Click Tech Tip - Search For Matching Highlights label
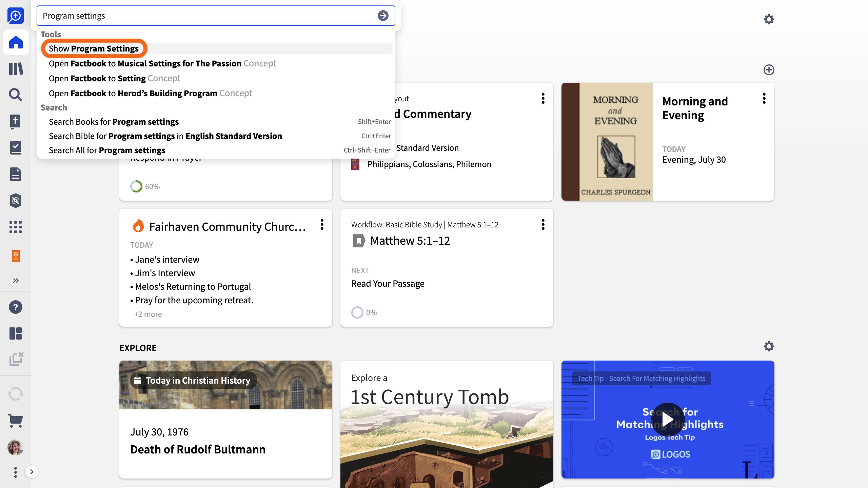This screenshot has height=488, width=868. pos(642,379)
